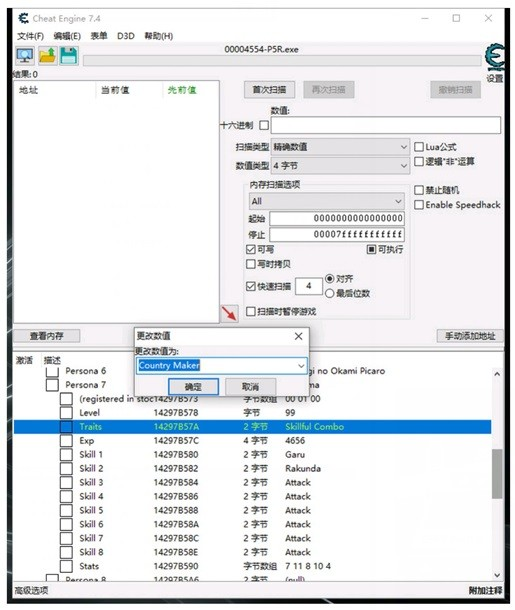Activate the Persona 7 checkbox
The image size is (515, 610).
[52, 385]
